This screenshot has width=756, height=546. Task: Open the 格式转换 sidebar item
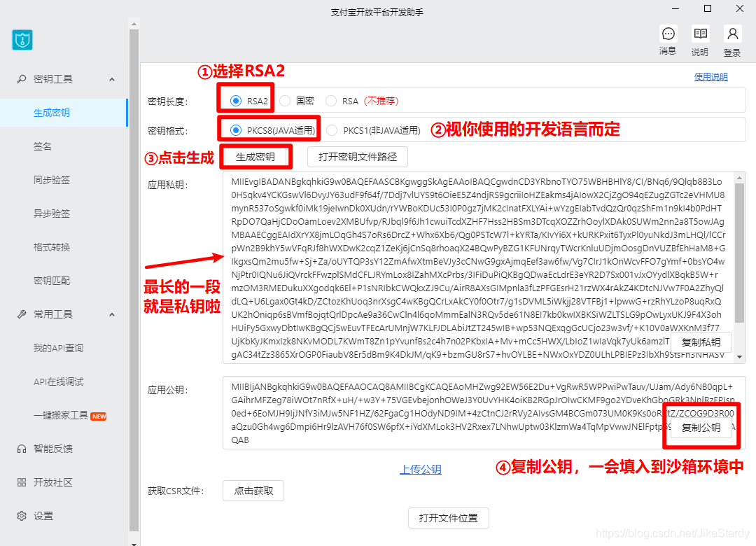click(x=64, y=247)
